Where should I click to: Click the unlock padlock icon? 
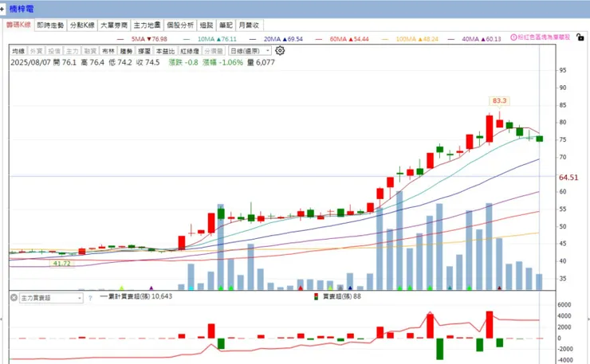point(580,37)
